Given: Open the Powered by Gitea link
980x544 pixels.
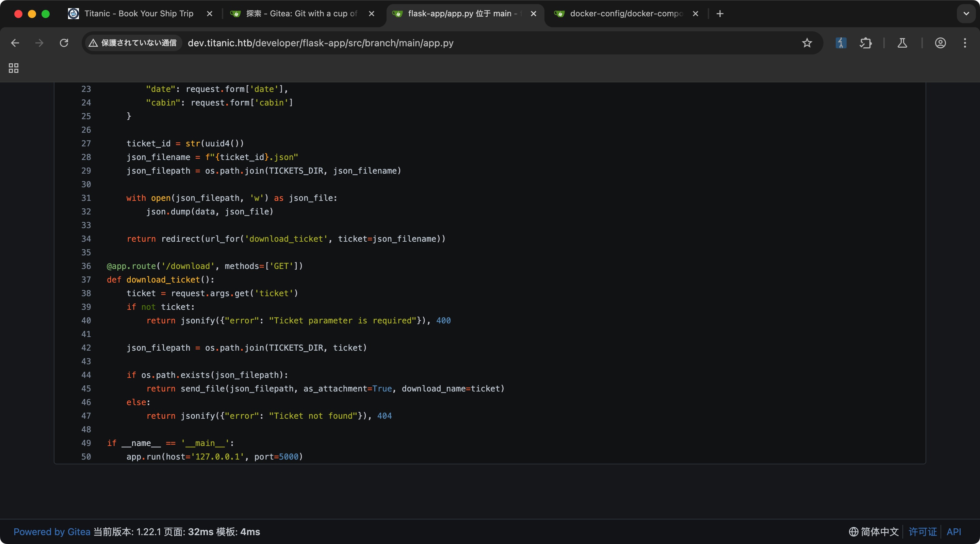Looking at the screenshot, I should click(x=52, y=532).
